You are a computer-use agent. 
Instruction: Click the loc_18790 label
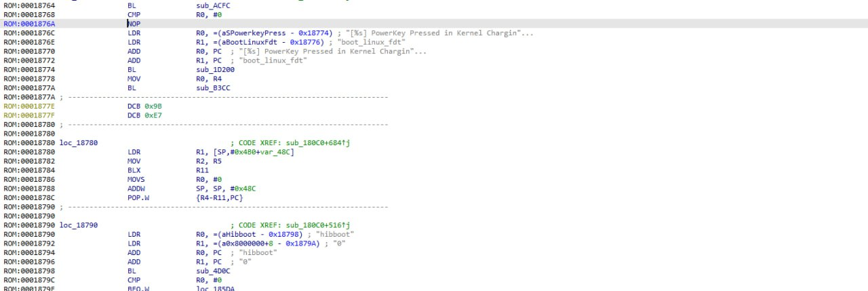[x=79, y=225]
